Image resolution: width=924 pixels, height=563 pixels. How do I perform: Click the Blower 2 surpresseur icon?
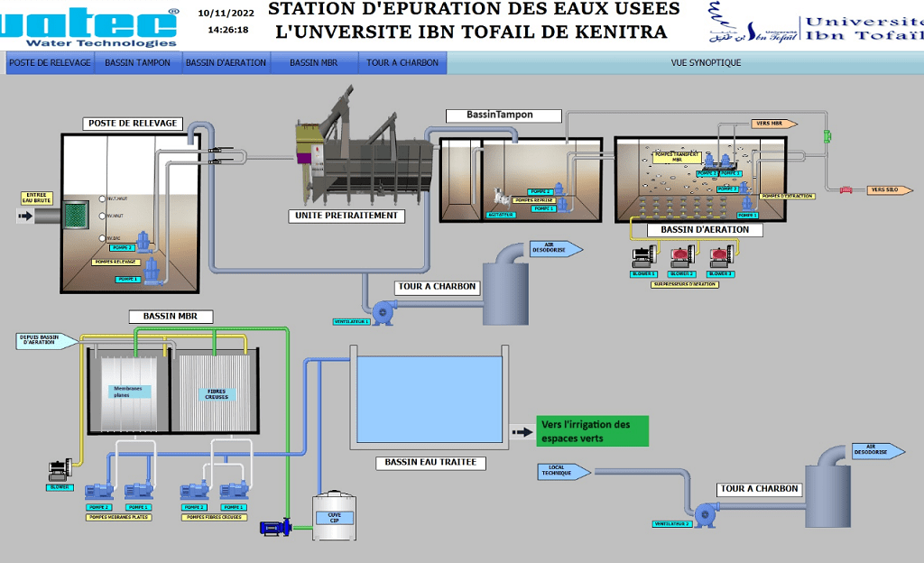[682, 256]
